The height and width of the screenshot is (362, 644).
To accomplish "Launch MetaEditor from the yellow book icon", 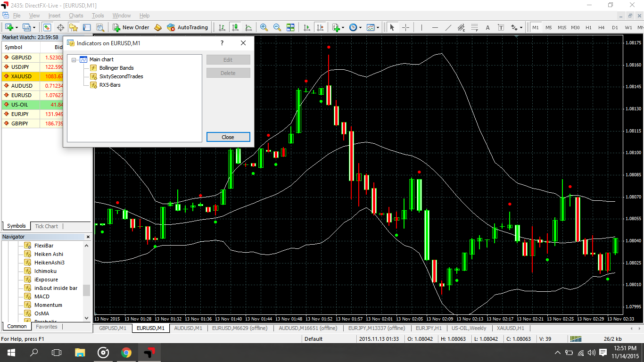I will click(x=158, y=27).
